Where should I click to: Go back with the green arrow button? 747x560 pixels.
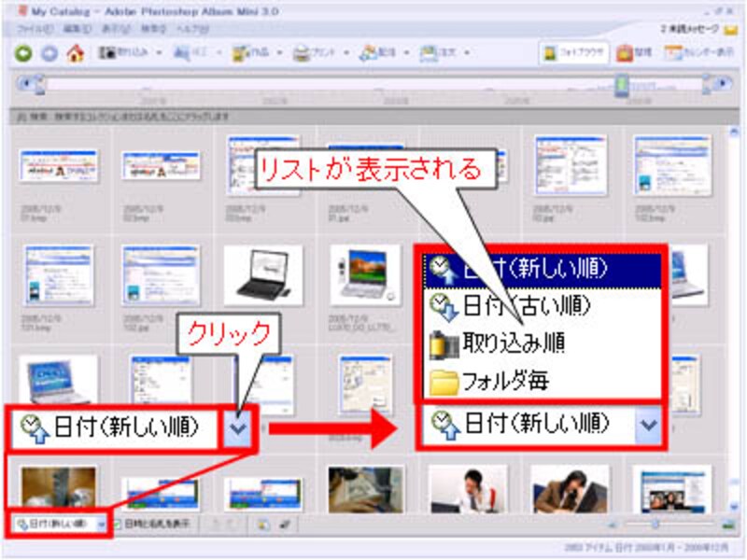[x=23, y=53]
